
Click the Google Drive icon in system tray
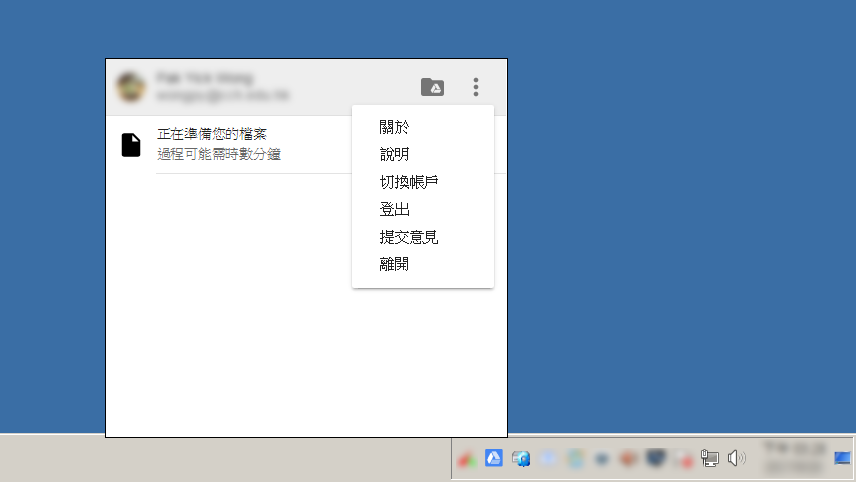tap(493, 458)
